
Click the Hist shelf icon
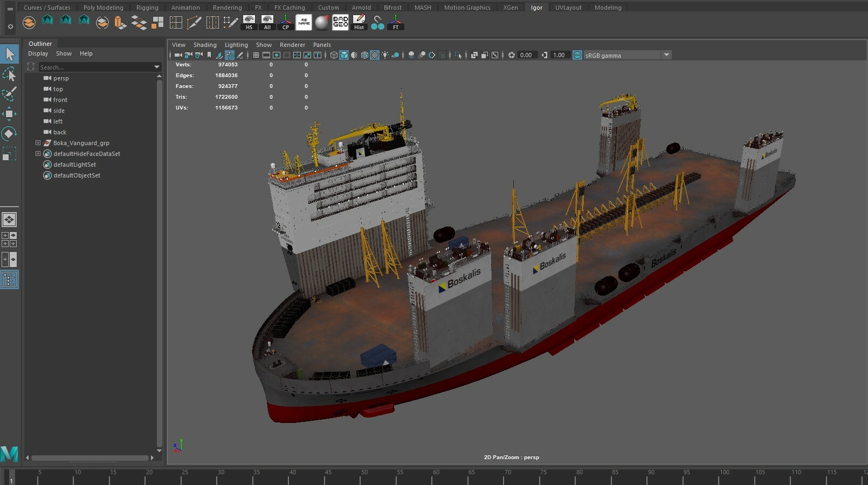(x=359, y=22)
